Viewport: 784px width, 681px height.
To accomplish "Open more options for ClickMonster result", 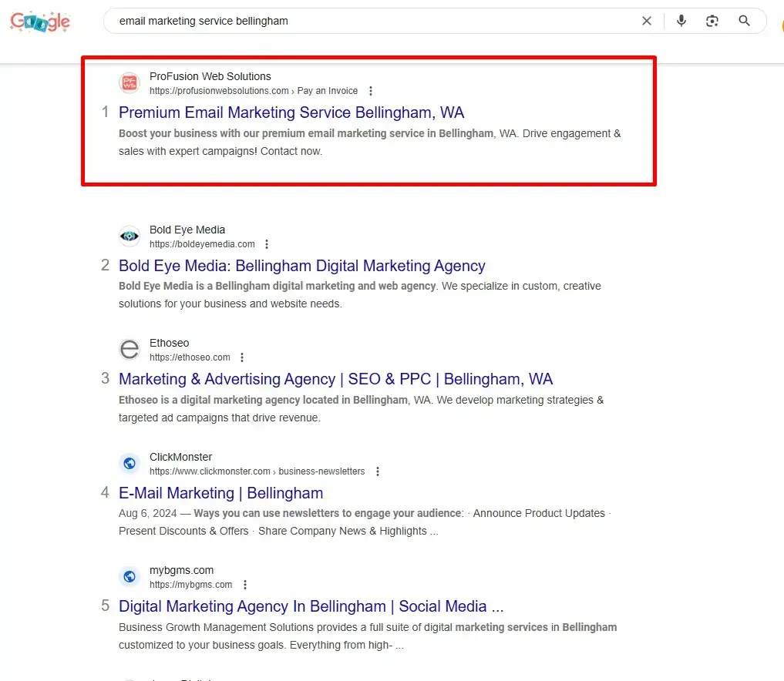I will 377,471.
